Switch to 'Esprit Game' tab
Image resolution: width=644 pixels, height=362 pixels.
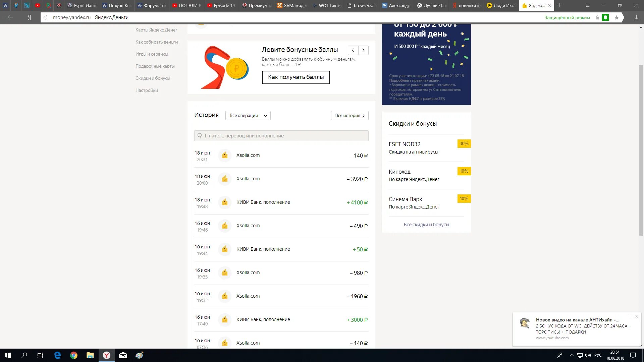click(82, 5)
